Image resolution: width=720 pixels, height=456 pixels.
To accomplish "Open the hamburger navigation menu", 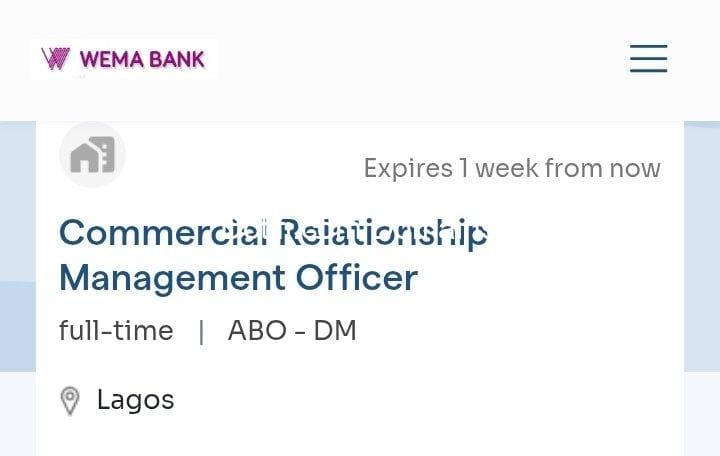I will point(648,58).
